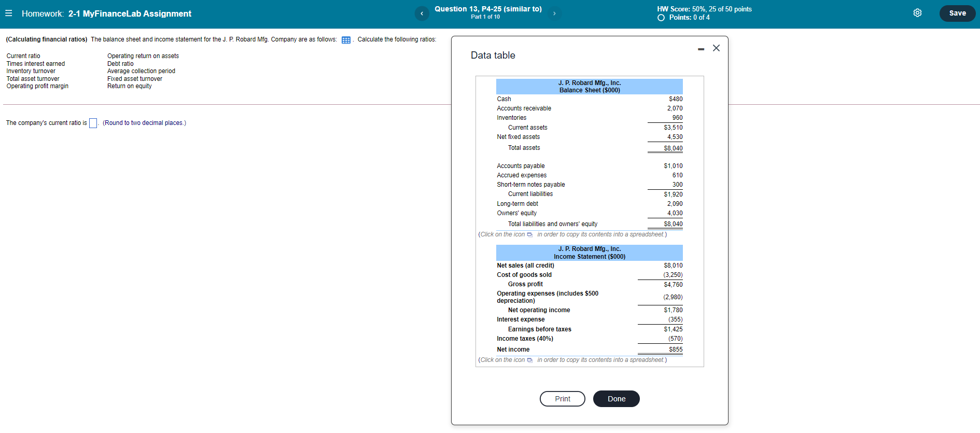Click the Inventories 960 value
This screenshot has width=980, height=433.
(677, 118)
